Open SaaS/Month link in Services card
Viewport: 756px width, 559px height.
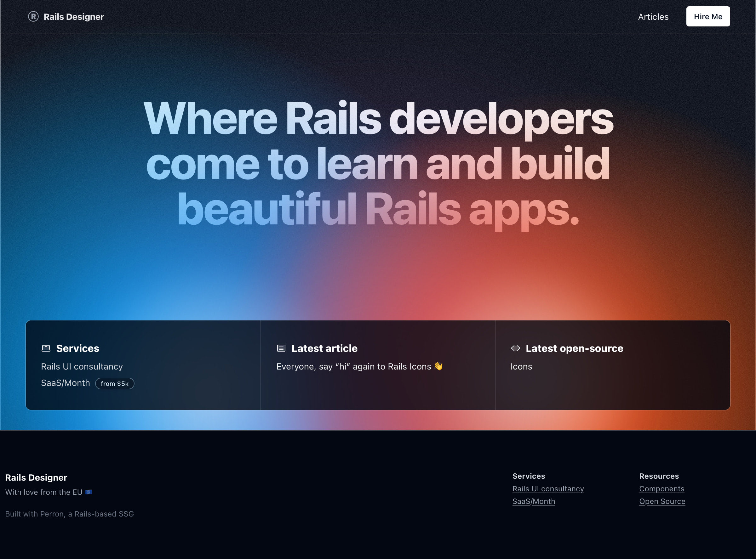[x=65, y=383]
